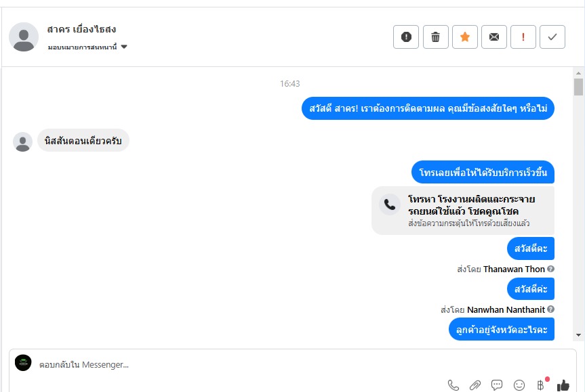Mark conversation as spam icon
This screenshot has height=392, width=585.
tap(406, 37)
